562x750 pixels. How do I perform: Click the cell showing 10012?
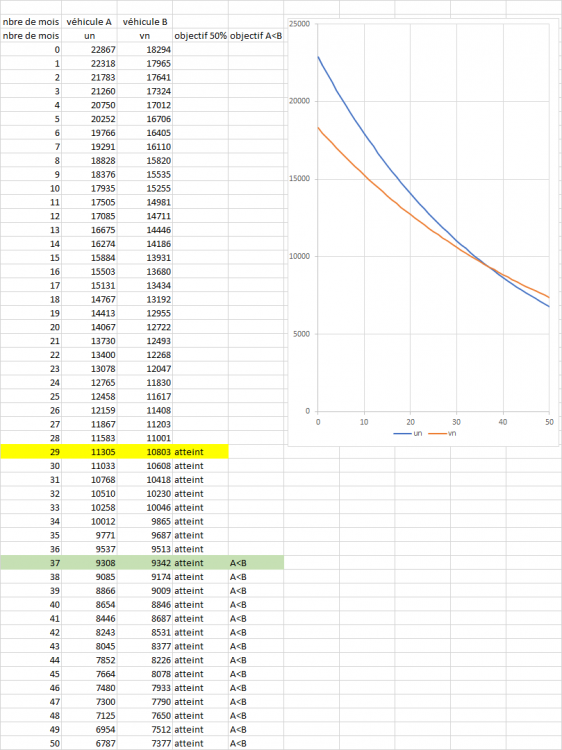[x=89, y=521]
